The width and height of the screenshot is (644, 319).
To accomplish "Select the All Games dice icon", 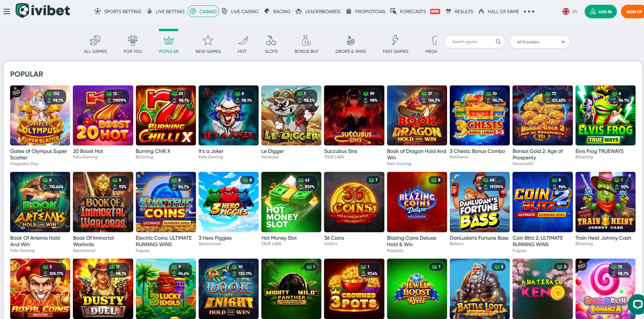I will (x=95, y=40).
